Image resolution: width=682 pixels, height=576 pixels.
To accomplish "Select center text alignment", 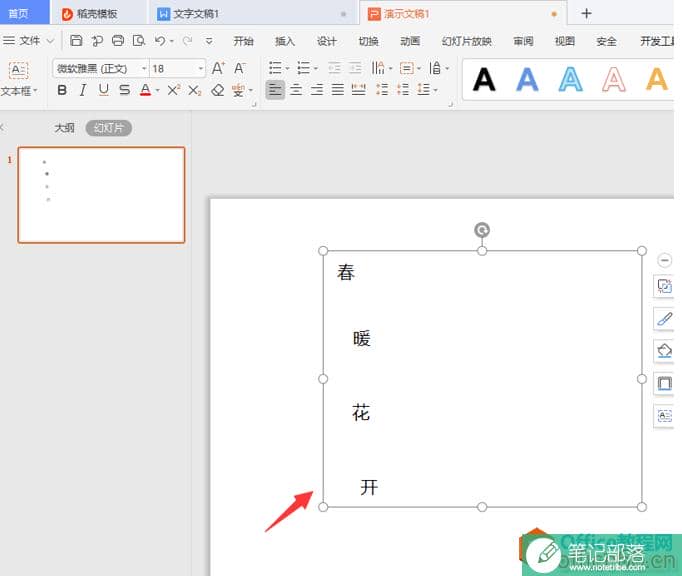I will [x=296, y=90].
